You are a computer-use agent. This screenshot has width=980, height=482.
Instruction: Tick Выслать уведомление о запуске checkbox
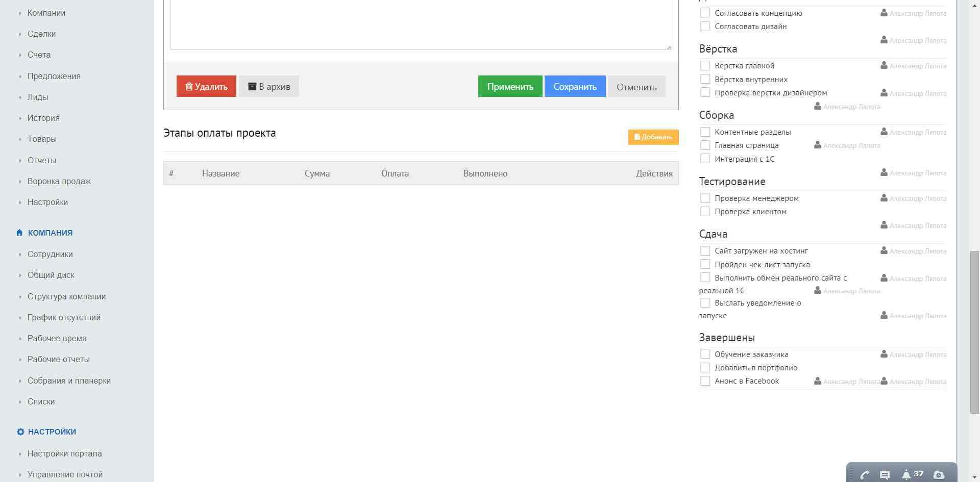(705, 303)
